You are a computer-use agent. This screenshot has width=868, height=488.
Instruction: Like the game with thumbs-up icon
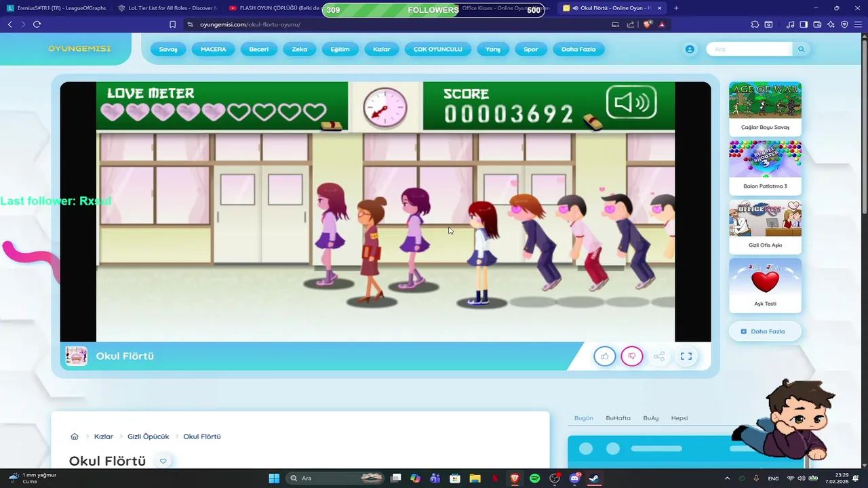pos(604,357)
